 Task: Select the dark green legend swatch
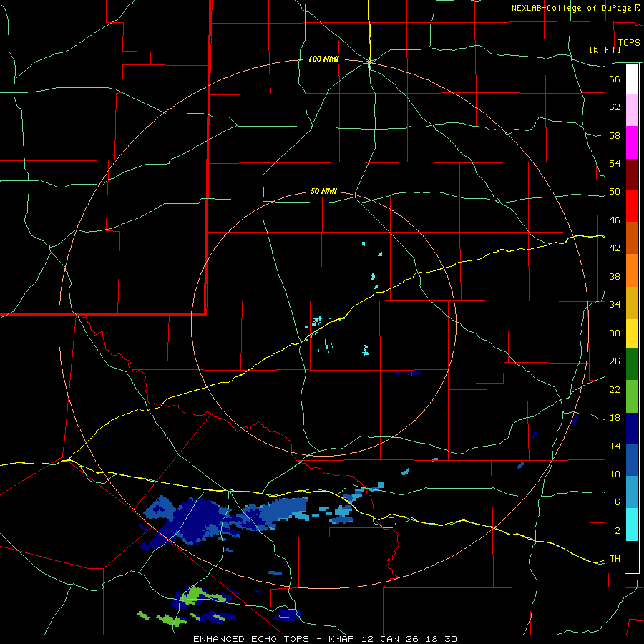point(632,364)
